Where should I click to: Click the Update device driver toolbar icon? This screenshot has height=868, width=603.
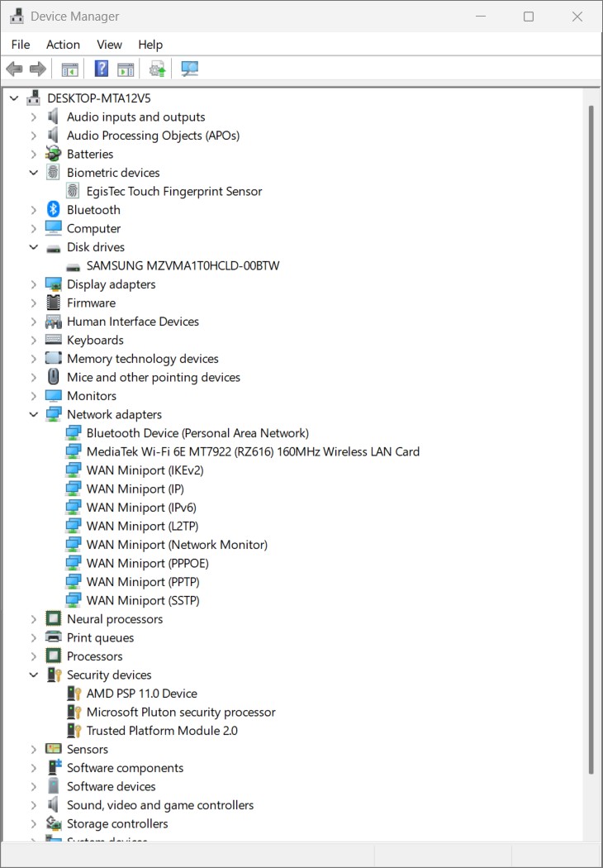tap(157, 69)
